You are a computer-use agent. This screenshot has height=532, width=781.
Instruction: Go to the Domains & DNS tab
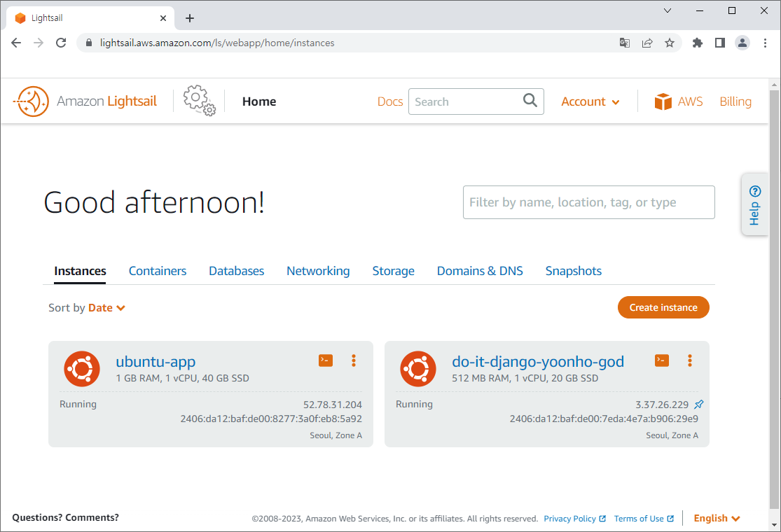[480, 271]
